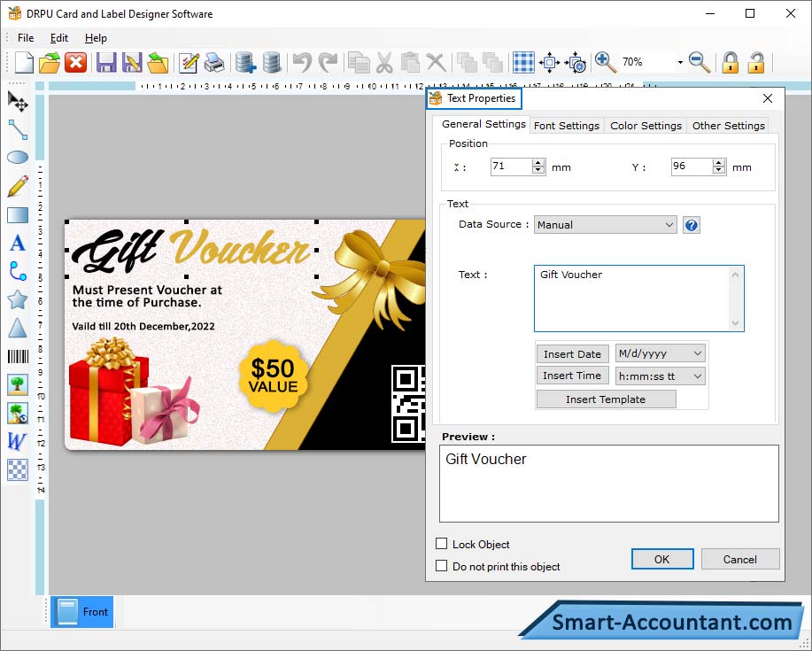Image resolution: width=812 pixels, height=651 pixels.
Task: Check Do not print this object
Action: click(441, 566)
